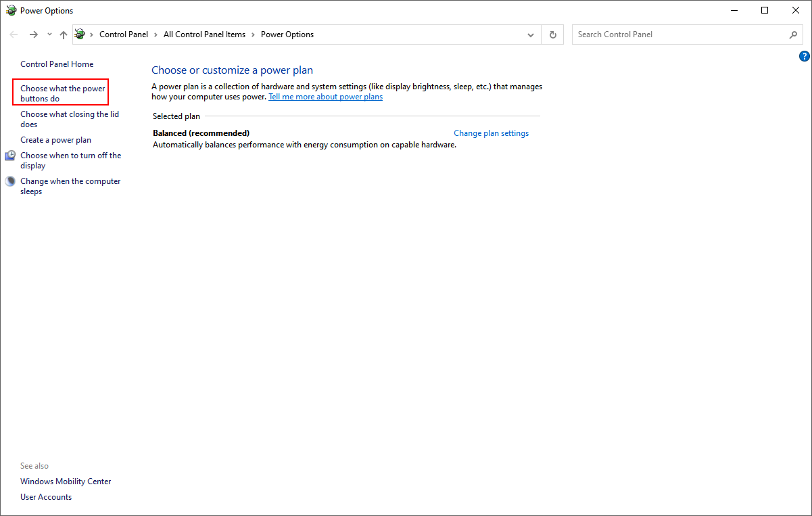Image resolution: width=812 pixels, height=516 pixels.
Task: Select the All Control Panel Items breadcrumb
Action: pyautogui.click(x=204, y=34)
